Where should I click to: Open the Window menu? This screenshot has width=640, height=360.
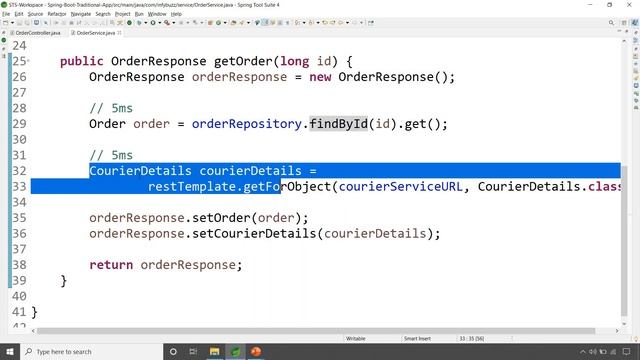pos(157,14)
